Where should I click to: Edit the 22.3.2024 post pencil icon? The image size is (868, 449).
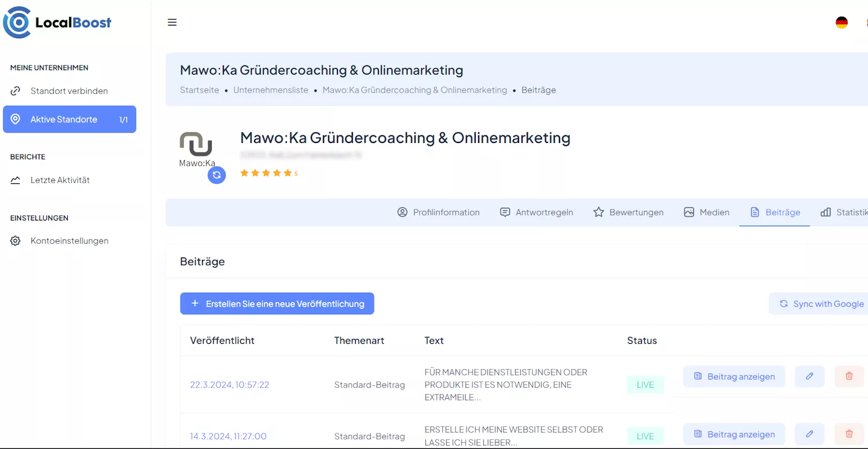pos(810,376)
